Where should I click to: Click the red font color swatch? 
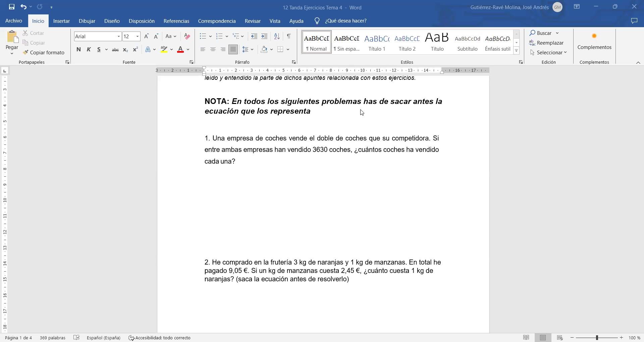180,50
